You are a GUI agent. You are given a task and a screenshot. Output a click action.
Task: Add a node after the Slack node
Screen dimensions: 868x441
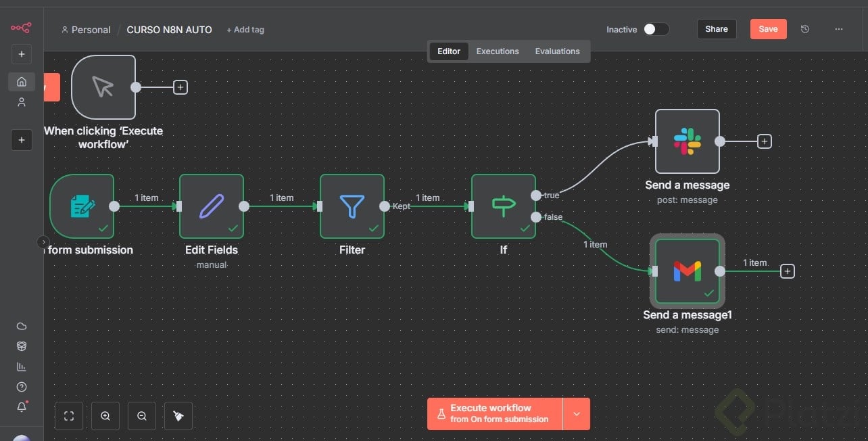click(x=765, y=141)
